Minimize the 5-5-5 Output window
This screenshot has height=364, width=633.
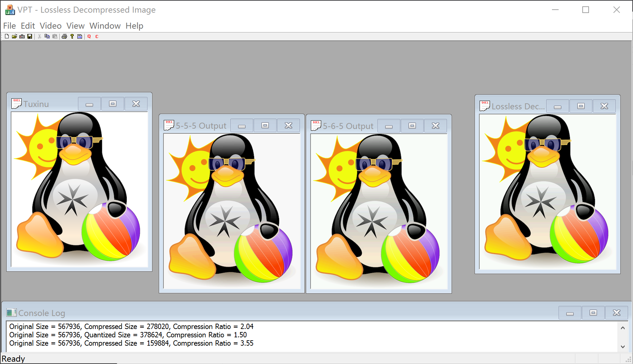242,126
